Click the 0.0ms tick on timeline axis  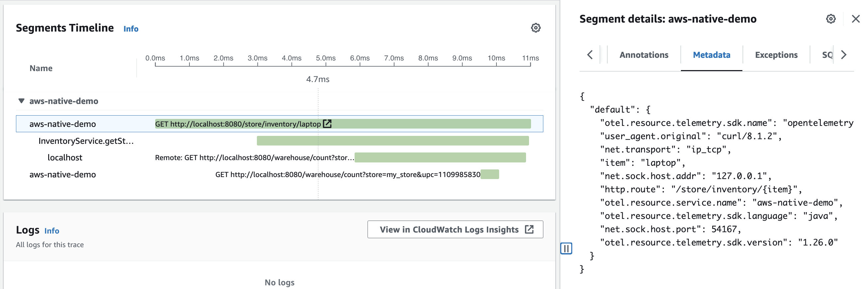tap(155, 58)
